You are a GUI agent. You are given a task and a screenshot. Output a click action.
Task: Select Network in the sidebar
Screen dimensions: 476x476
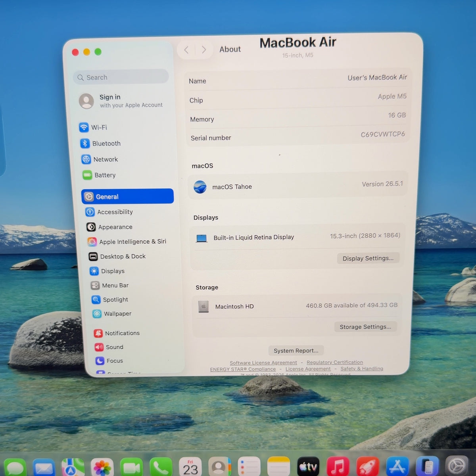pyautogui.click(x=100, y=159)
